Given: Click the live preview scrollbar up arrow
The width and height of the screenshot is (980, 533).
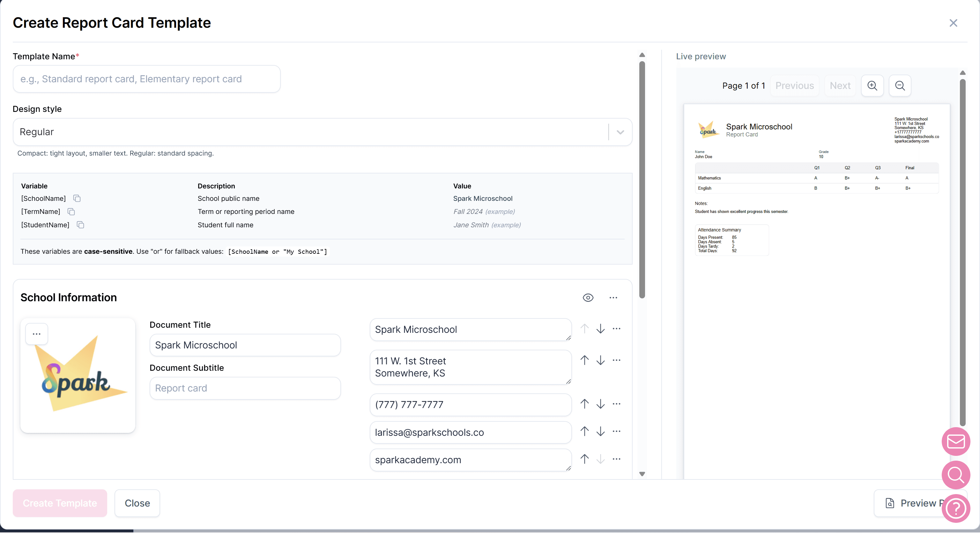Looking at the screenshot, I should pyautogui.click(x=962, y=73).
